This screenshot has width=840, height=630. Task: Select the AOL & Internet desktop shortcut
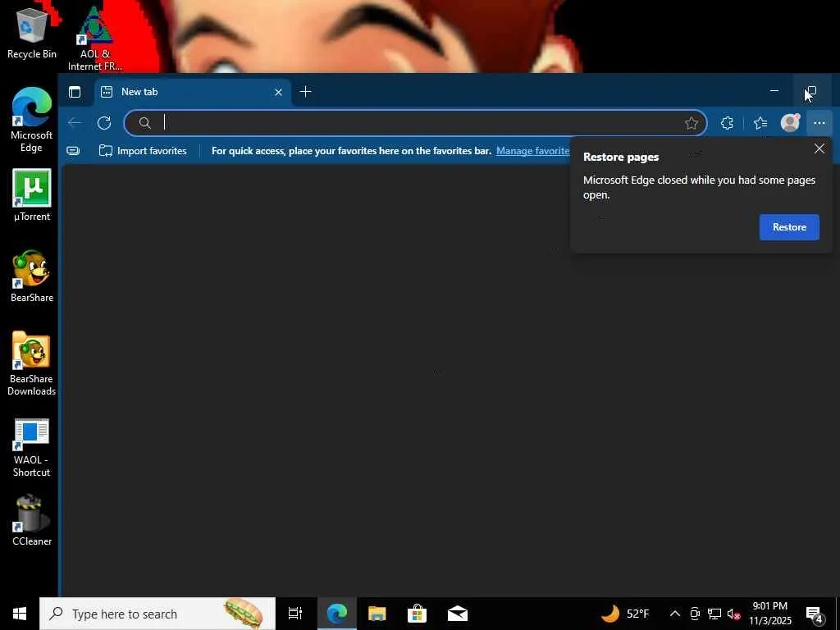(x=95, y=39)
